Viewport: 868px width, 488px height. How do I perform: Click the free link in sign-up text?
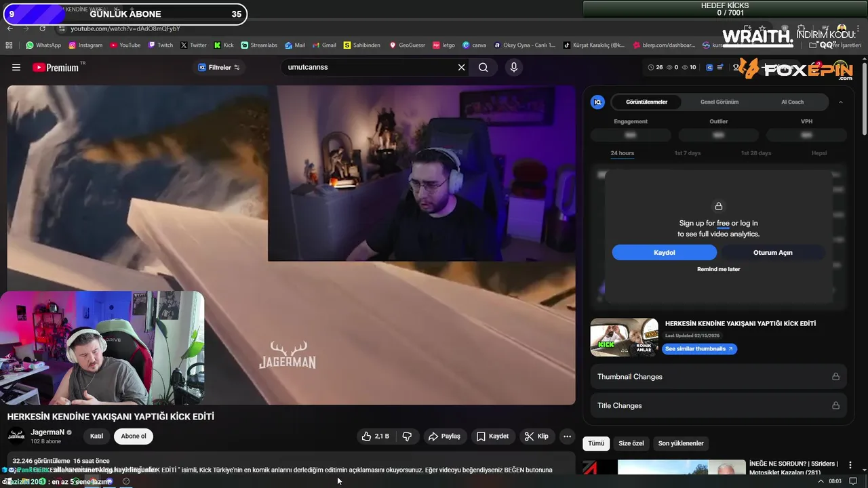(723, 223)
